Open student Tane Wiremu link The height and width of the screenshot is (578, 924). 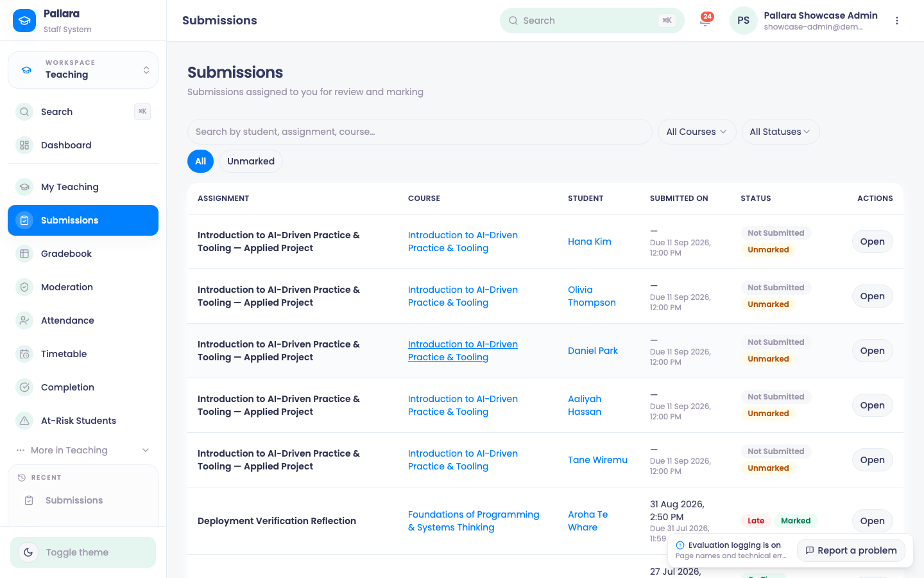(597, 460)
